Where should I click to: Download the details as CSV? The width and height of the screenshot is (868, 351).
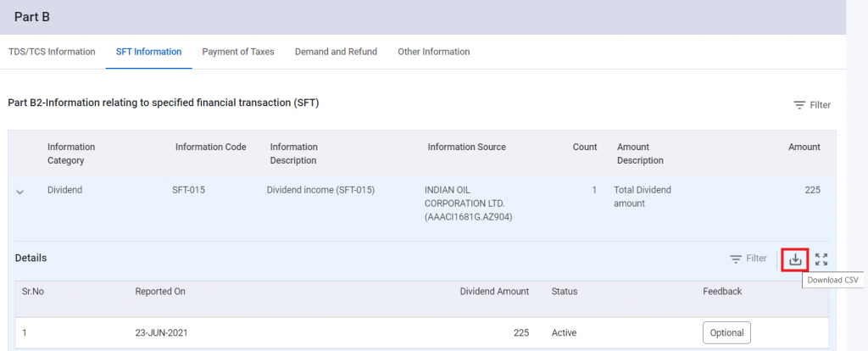tap(794, 259)
